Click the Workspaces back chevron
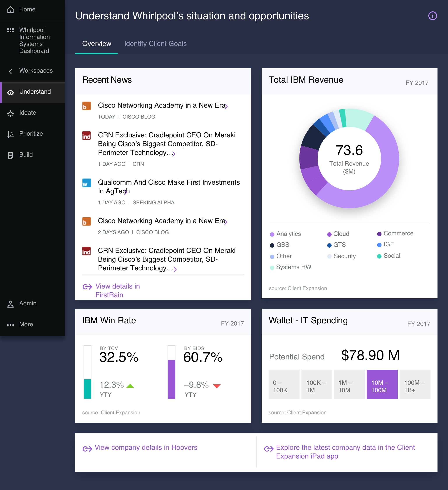Image resolution: width=448 pixels, height=490 pixels. (10, 72)
